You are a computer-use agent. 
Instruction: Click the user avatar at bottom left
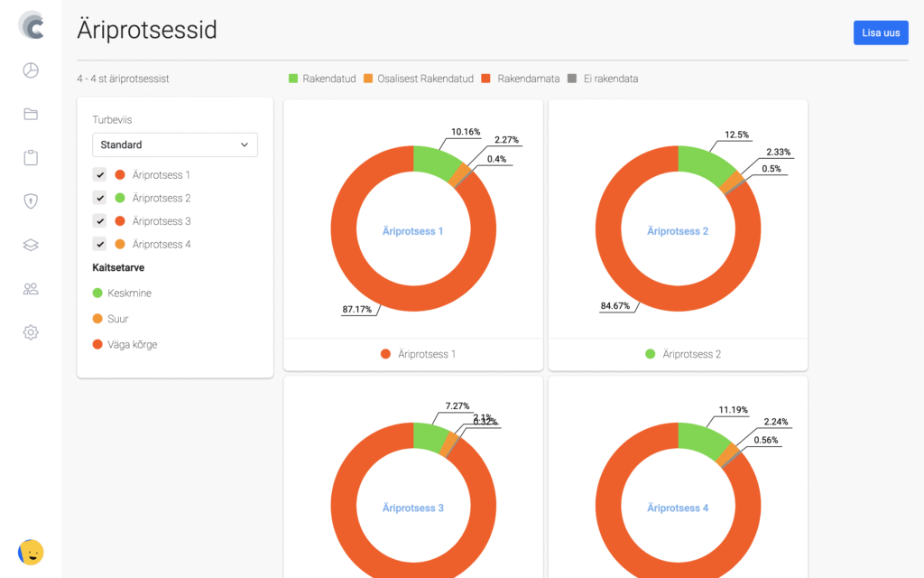coord(31,552)
